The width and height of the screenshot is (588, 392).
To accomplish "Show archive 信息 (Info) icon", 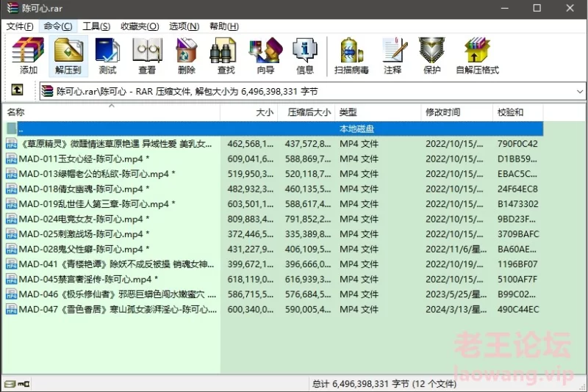I will click(305, 55).
